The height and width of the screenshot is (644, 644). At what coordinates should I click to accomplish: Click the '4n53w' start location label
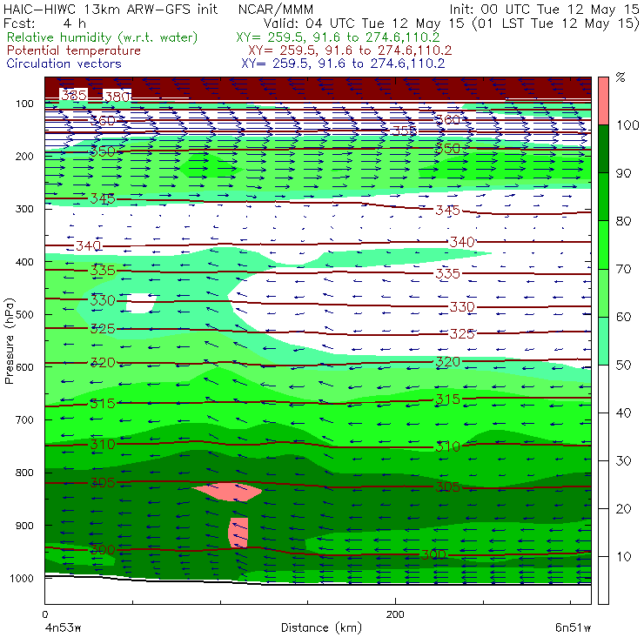point(63,627)
